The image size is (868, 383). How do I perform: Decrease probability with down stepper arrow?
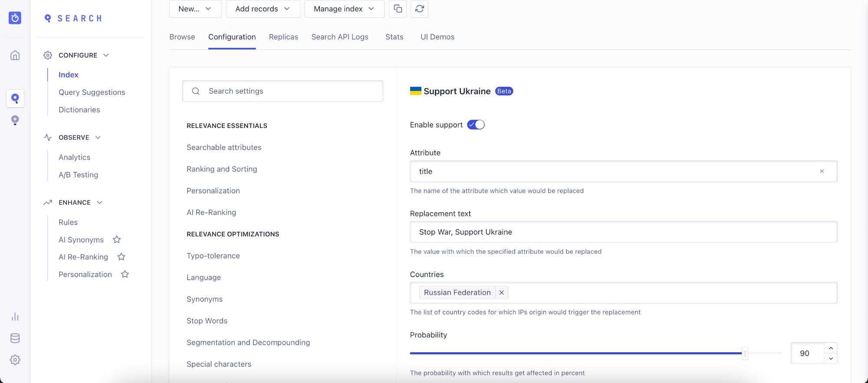(x=831, y=358)
